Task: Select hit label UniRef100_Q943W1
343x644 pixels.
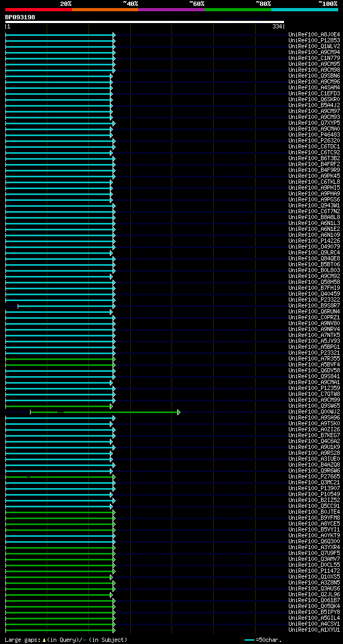Action: 314,205
